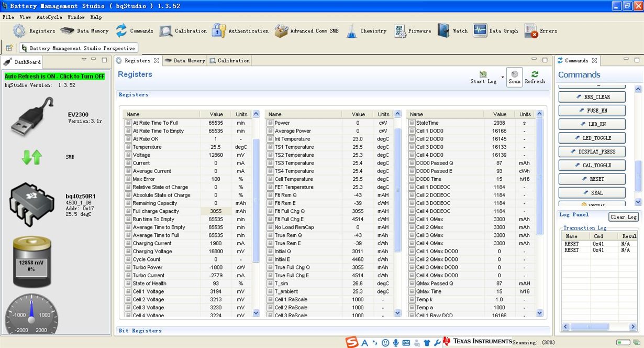Select the State of Health row

click(x=188, y=284)
